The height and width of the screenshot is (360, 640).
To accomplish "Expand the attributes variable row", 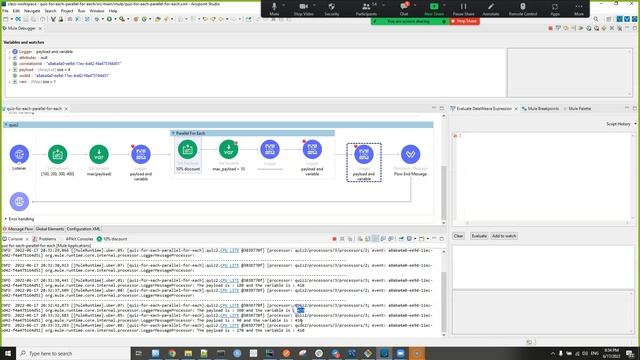I will [x=9, y=58].
